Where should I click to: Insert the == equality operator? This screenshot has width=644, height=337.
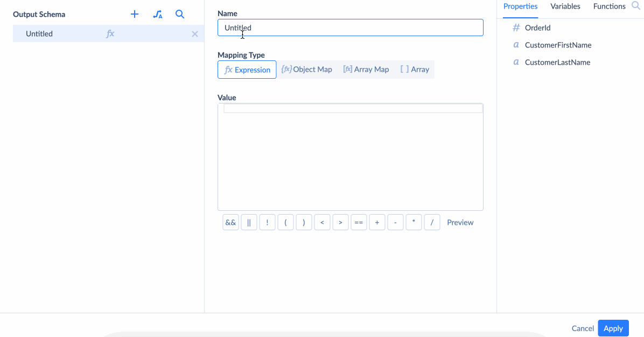359,223
